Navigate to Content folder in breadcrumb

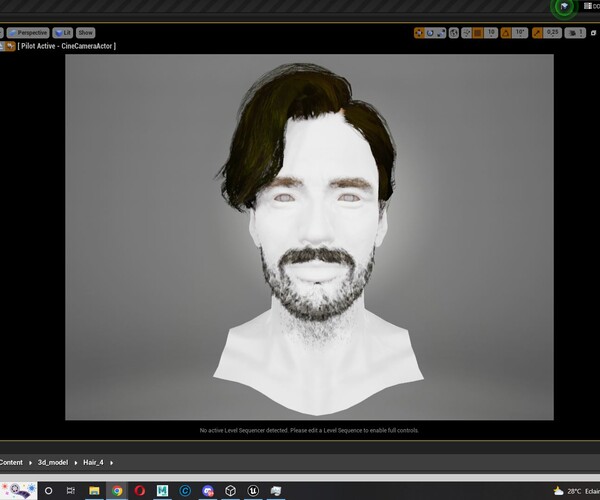pos(11,463)
